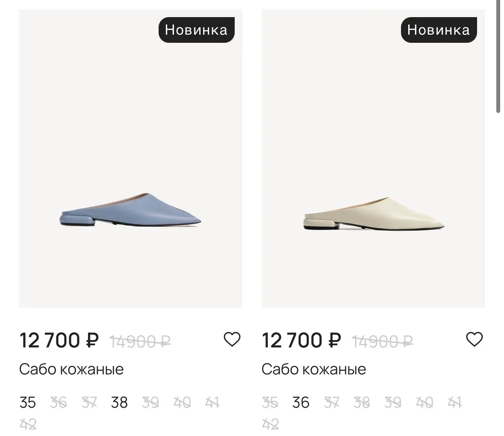The height and width of the screenshot is (436, 504).
Task: Add blue leather mules to favorites
Action: pyautogui.click(x=232, y=339)
